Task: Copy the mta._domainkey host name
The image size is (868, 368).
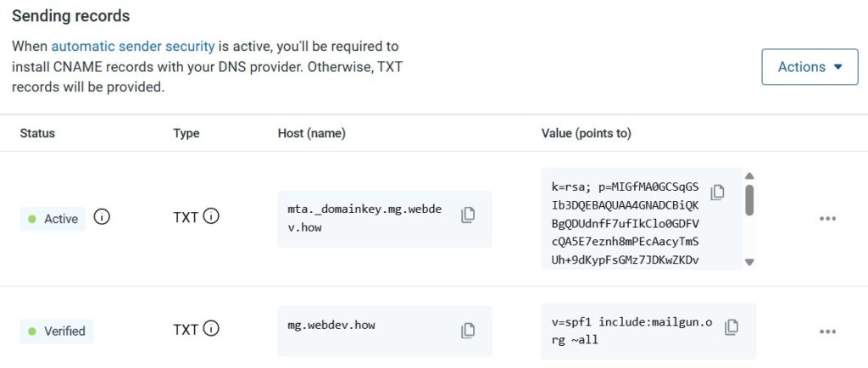Action: pos(467,215)
